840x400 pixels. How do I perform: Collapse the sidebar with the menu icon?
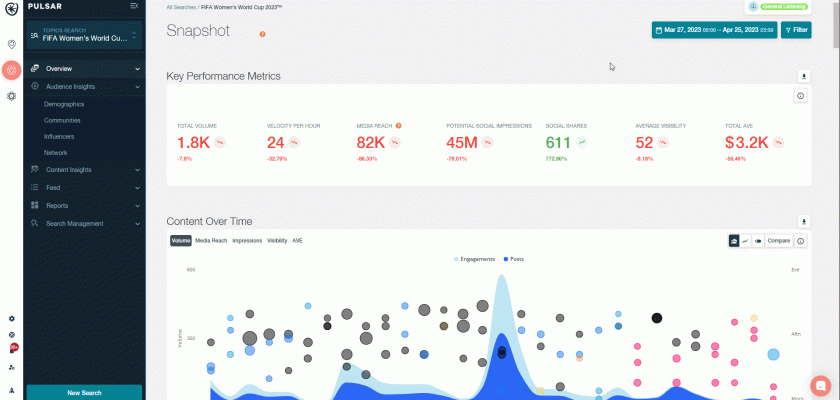tap(134, 6)
